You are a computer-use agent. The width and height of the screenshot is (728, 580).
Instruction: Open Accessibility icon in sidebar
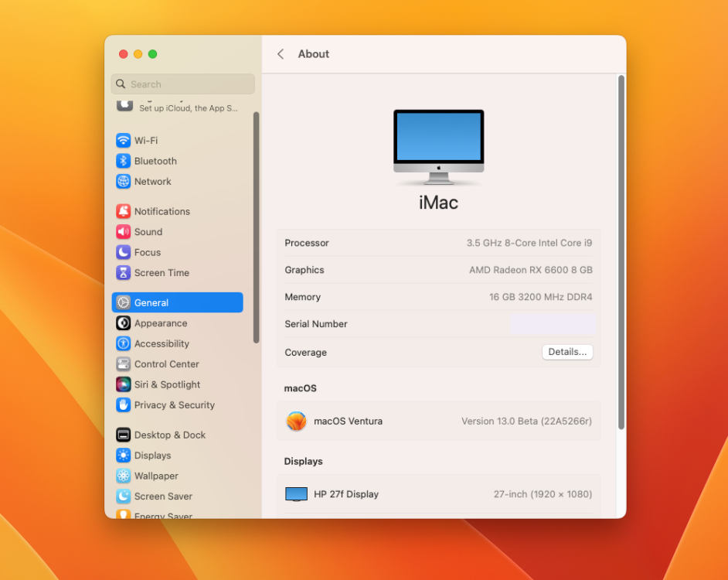pyautogui.click(x=123, y=343)
